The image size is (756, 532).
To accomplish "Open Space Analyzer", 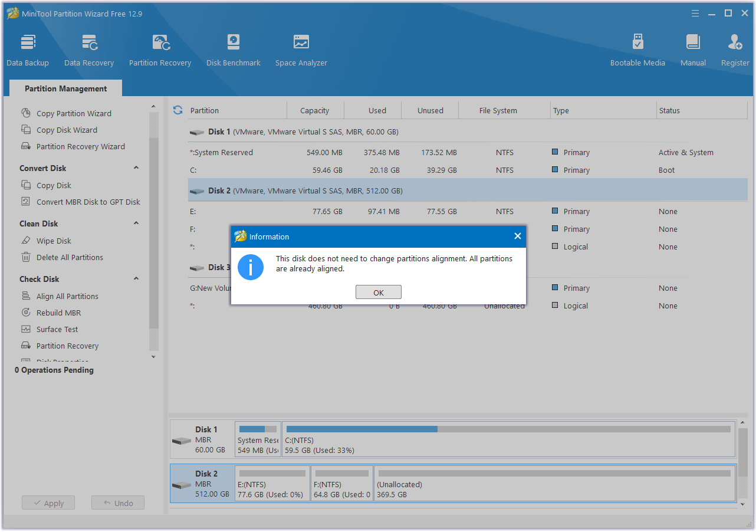I will (x=301, y=50).
